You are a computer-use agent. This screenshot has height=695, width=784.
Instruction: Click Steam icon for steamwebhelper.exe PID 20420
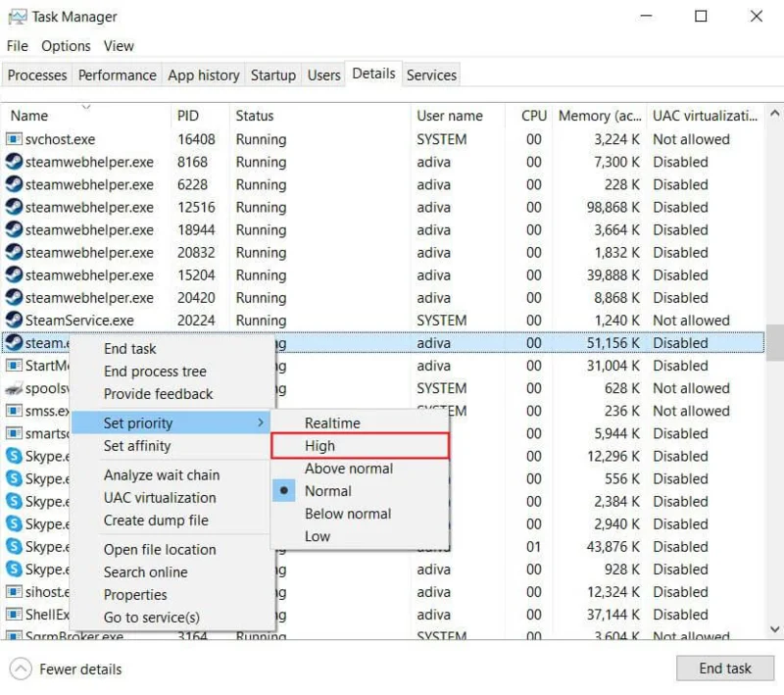(x=14, y=297)
